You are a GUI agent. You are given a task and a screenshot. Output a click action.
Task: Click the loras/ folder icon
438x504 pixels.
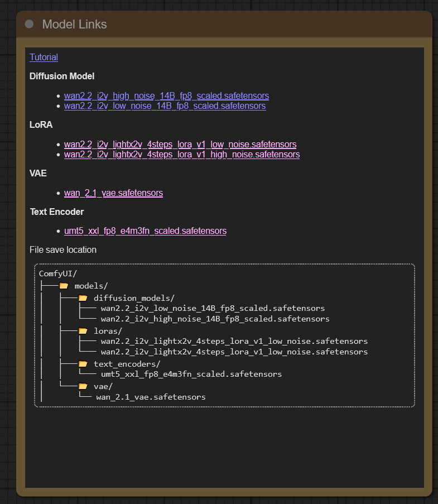click(x=83, y=331)
